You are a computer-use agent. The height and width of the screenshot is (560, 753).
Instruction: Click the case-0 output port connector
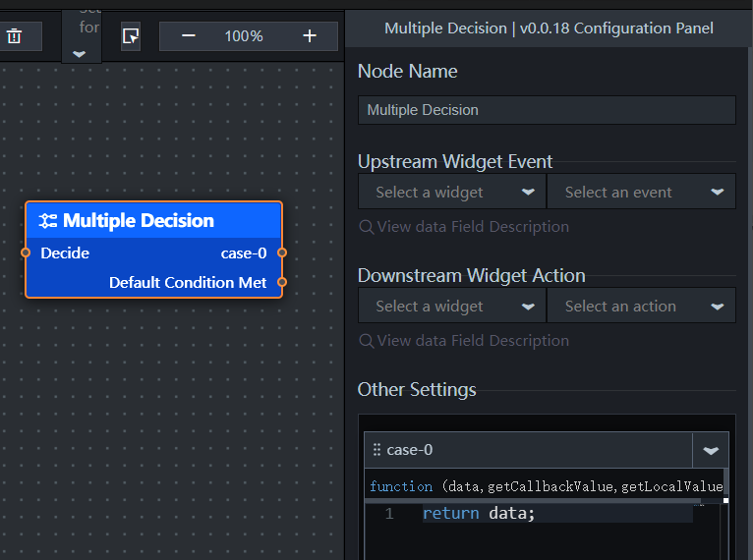(282, 252)
